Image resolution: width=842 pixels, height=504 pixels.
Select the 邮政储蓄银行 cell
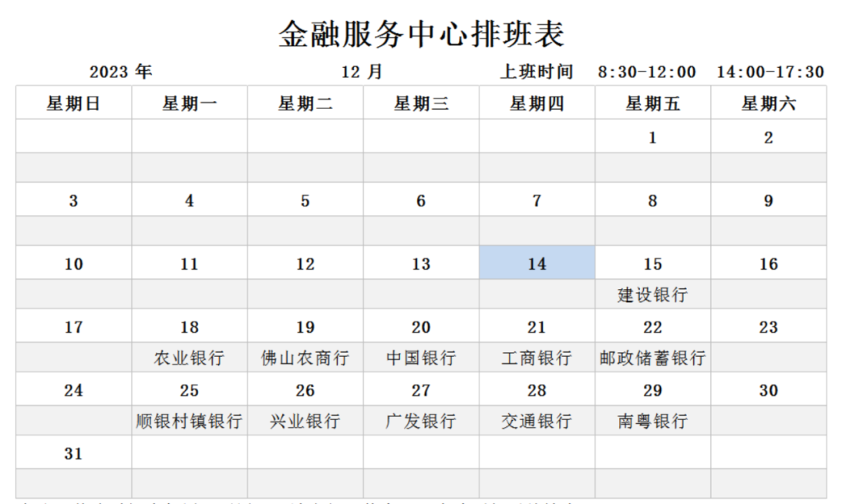pos(653,358)
